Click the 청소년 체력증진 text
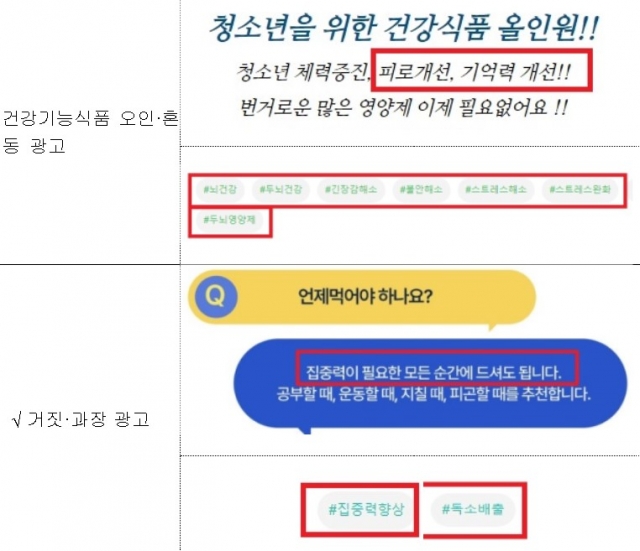 pyautogui.click(x=304, y=72)
